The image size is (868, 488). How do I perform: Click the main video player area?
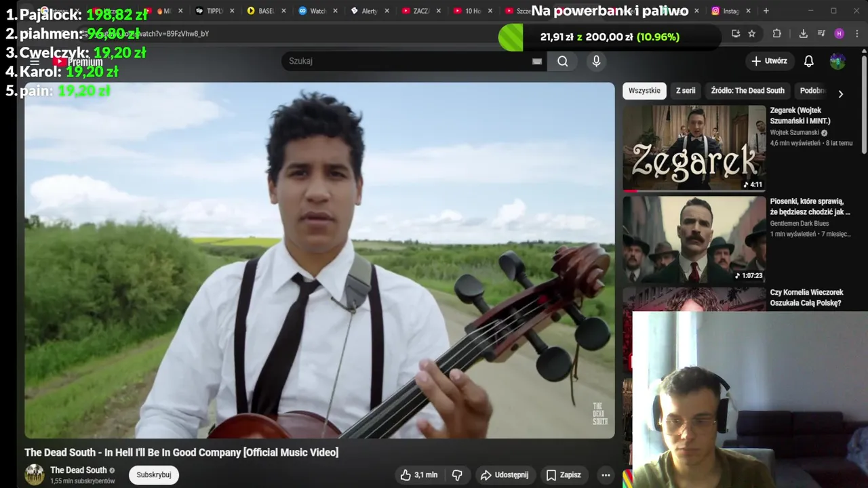(319, 261)
